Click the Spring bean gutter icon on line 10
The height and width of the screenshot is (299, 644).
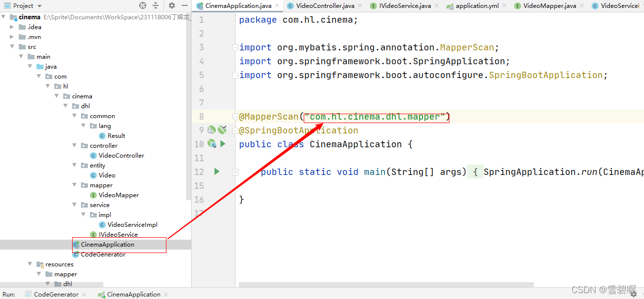pos(212,144)
